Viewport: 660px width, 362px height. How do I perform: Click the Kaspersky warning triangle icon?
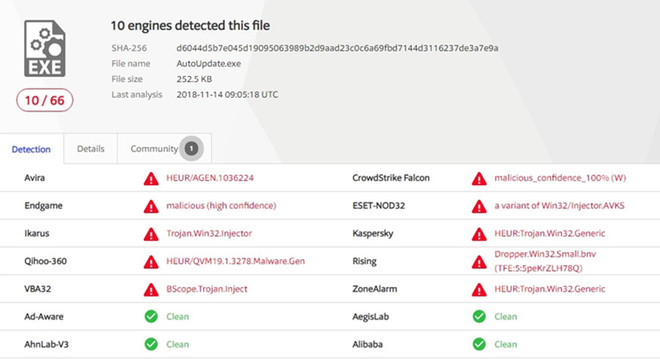pos(479,234)
